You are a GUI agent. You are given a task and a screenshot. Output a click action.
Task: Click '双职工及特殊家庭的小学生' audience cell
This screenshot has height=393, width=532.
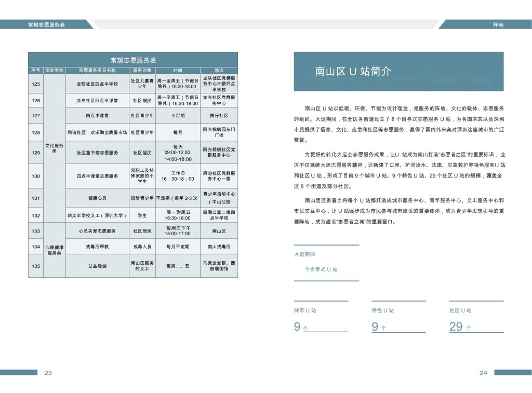[142, 176]
